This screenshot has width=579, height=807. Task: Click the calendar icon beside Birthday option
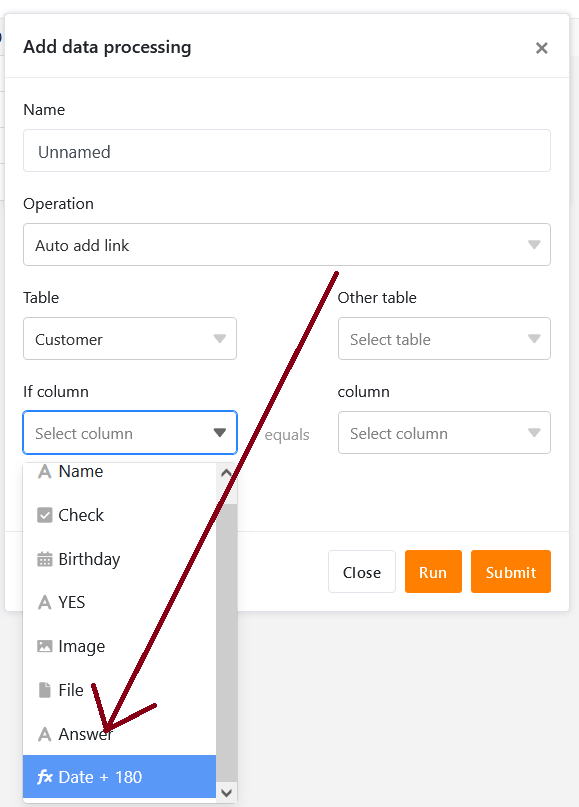coord(45,559)
